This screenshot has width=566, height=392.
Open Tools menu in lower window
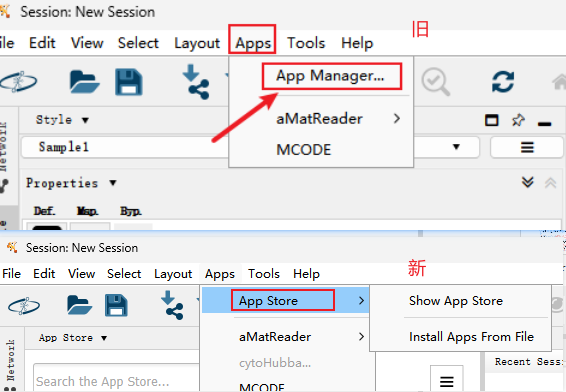[264, 274]
